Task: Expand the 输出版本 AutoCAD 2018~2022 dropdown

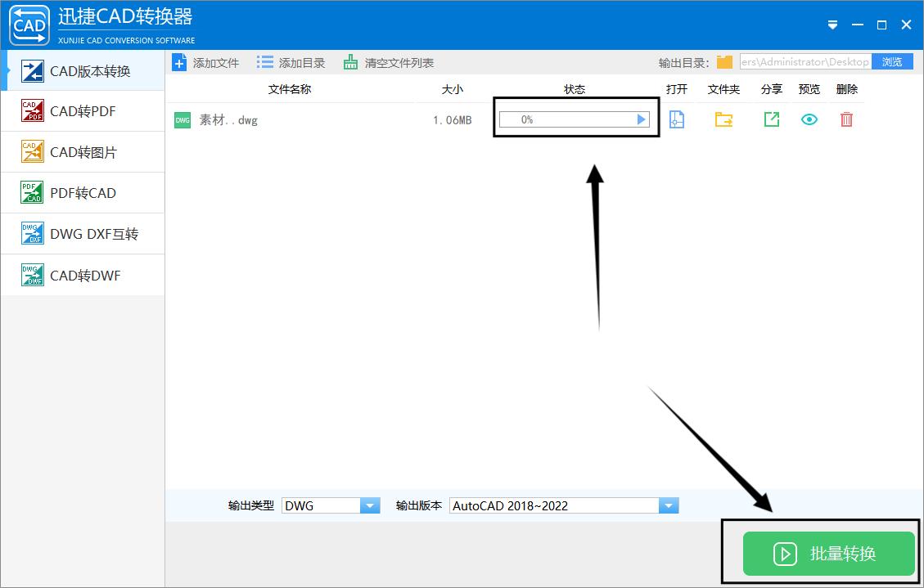Action: pos(669,505)
